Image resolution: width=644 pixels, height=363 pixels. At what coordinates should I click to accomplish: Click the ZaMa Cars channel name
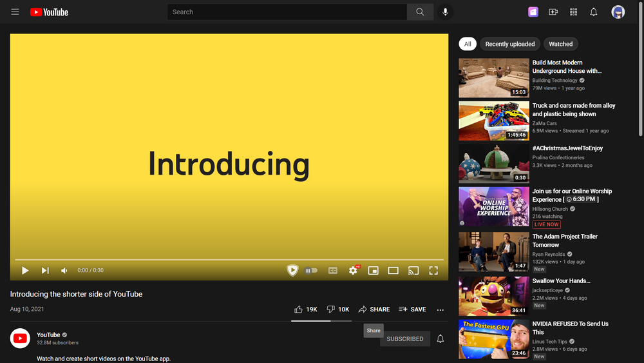coord(545,123)
